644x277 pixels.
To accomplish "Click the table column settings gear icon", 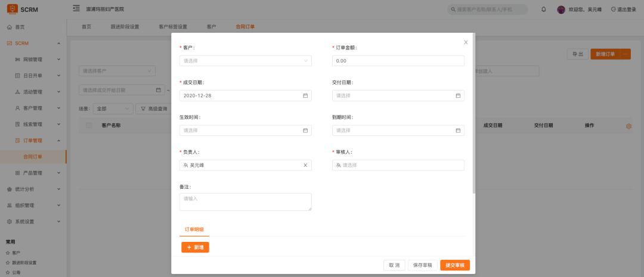I will tap(628, 126).
